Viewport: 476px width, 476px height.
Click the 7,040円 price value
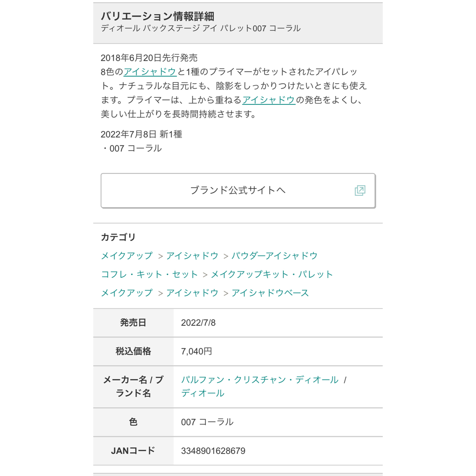(197, 351)
